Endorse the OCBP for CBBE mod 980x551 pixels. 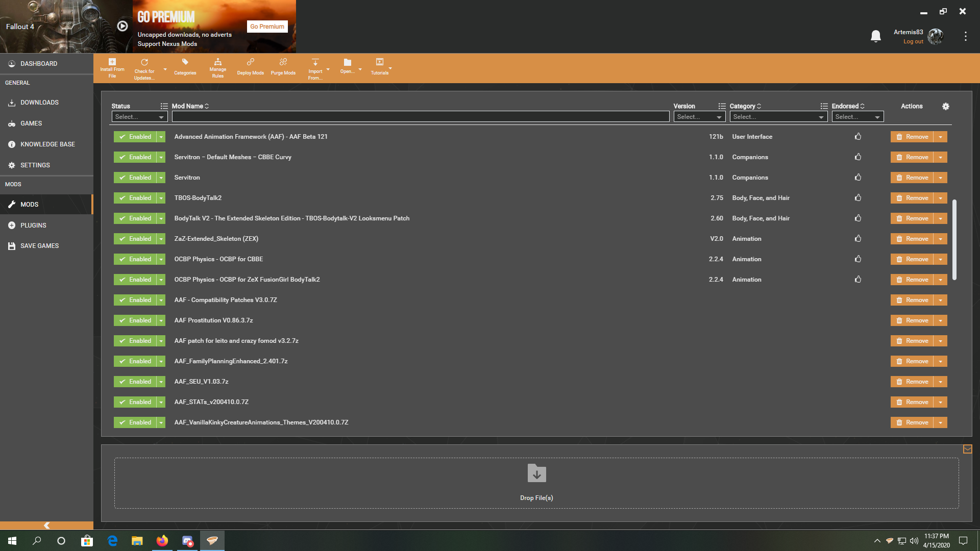(x=858, y=259)
